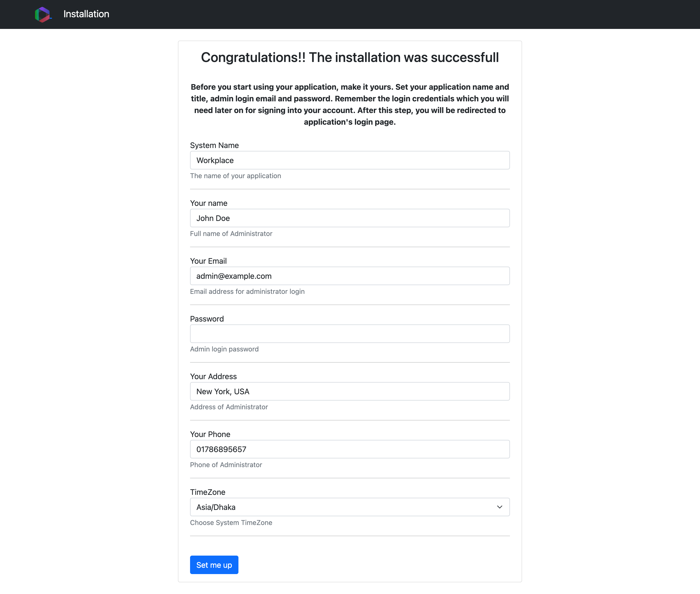This screenshot has height=594, width=700.
Task: Click the System Name label
Action: (x=214, y=146)
